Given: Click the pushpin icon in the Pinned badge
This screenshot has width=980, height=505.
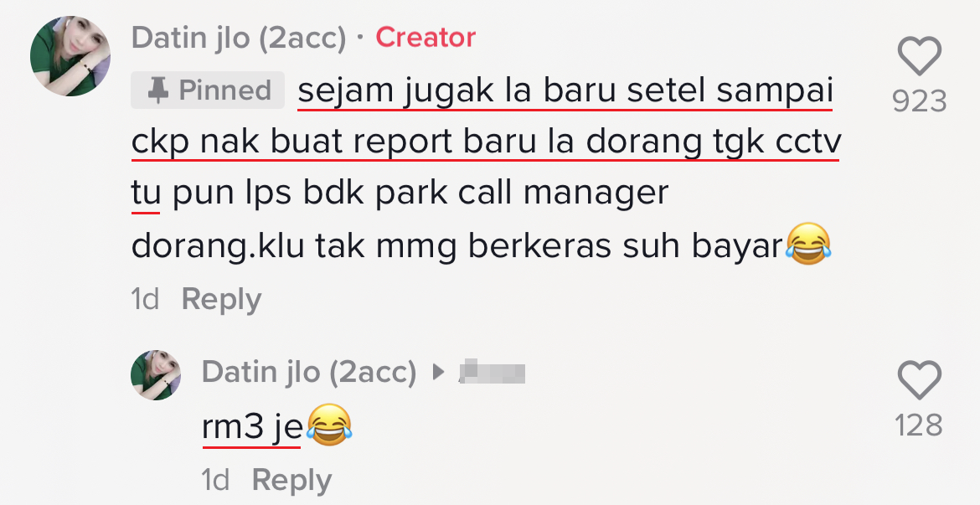Looking at the screenshot, I should tap(157, 90).
